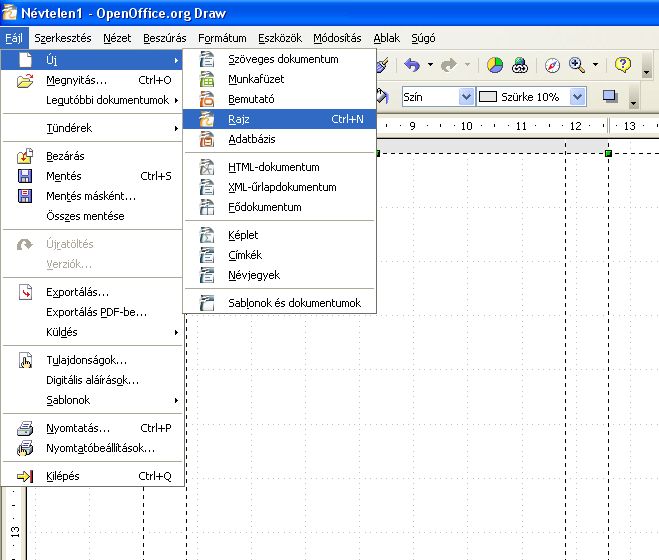Open the Chart insert icon
The image size is (659, 560).
click(x=495, y=65)
